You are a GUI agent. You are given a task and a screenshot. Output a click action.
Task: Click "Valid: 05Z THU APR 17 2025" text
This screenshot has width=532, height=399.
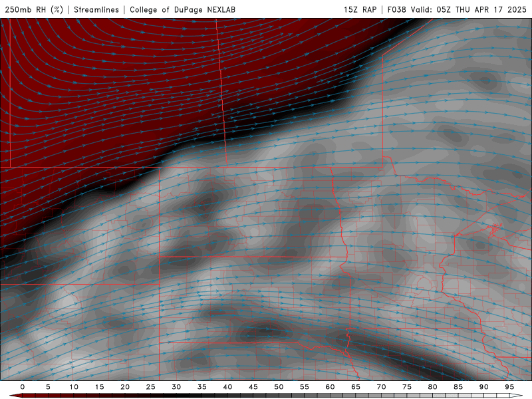(x=469, y=9)
